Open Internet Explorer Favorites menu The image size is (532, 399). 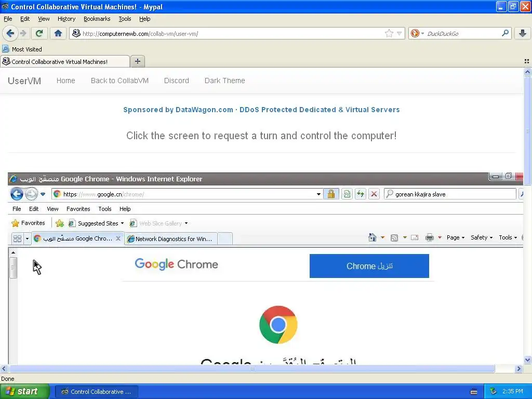(78, 209)
